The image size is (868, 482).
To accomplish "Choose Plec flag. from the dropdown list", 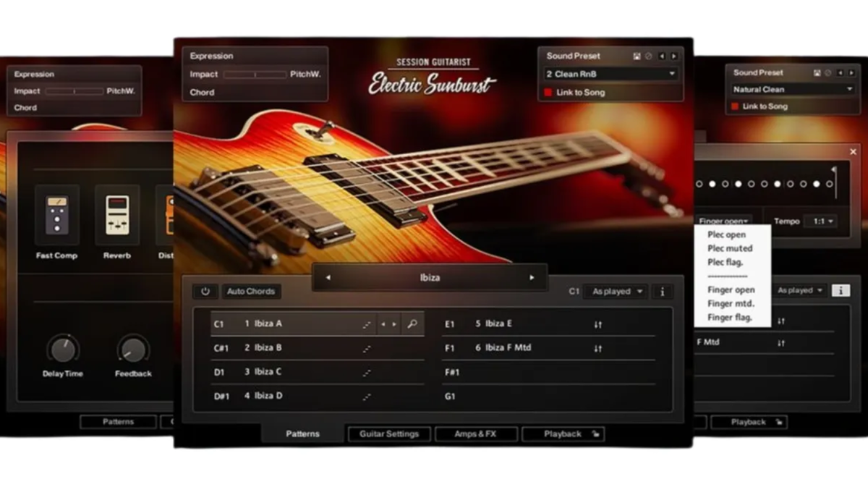I will [x=726, y=263].
